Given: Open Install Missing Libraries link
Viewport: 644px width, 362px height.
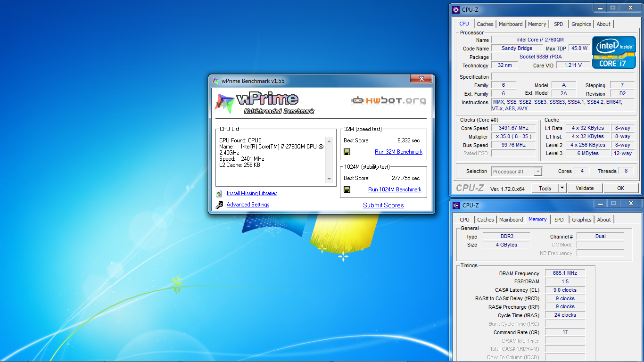Looking at the screenshot, I should tap(252, 193).
